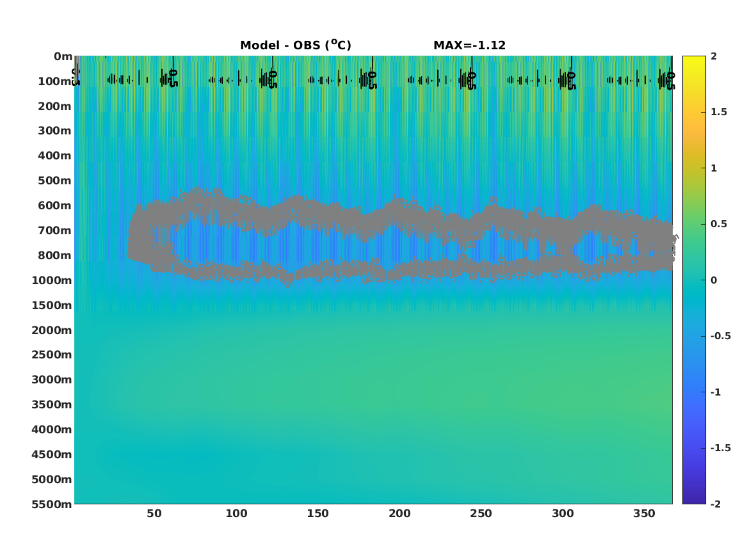Click the '5000m' depth axis label

[x=52, y=479]
